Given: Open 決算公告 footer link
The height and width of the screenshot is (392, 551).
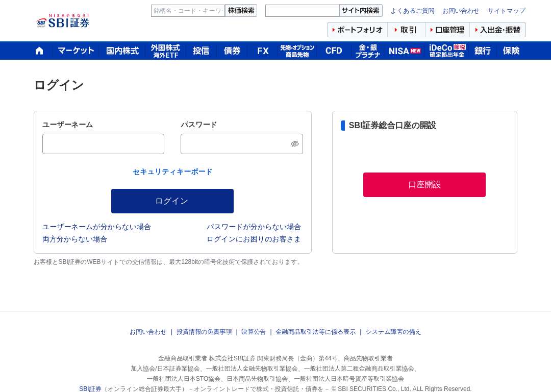Looking at the screenshot, I should tap(254, 332).
